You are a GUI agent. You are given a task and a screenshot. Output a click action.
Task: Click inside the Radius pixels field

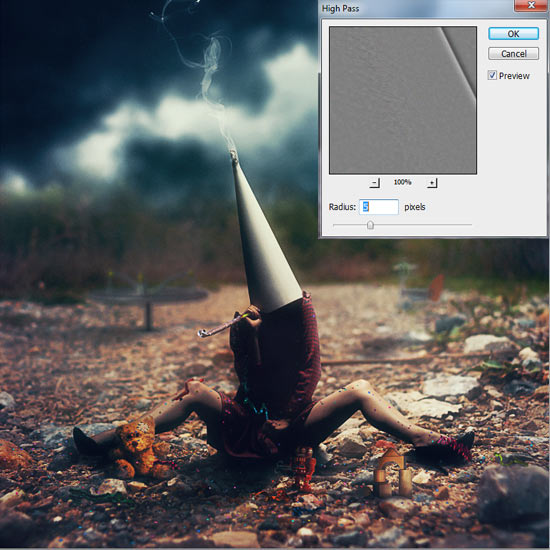tap(379, 207)
